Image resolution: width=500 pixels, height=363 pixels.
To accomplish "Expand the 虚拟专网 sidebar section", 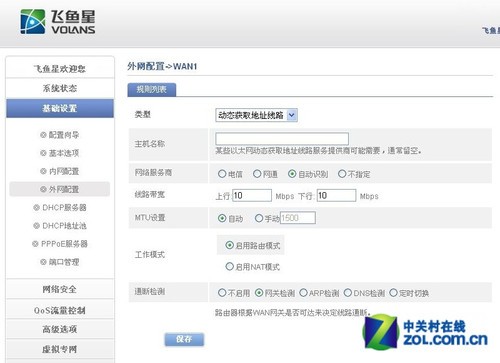I will 60,349.
